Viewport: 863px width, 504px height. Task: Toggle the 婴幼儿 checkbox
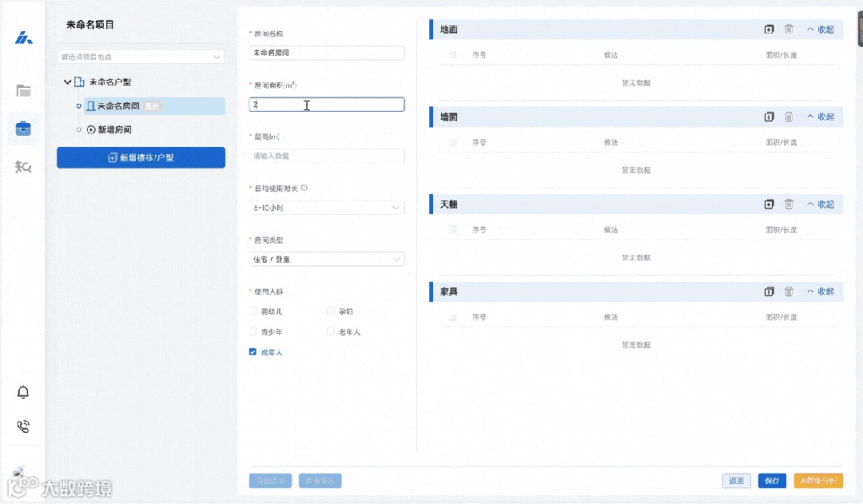[253, 311]
